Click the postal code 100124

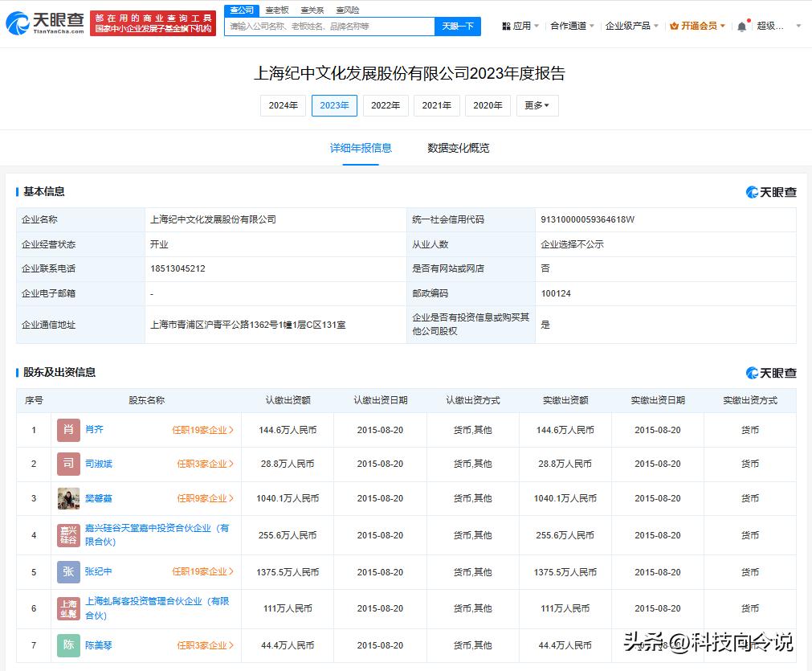coord(556,294)
